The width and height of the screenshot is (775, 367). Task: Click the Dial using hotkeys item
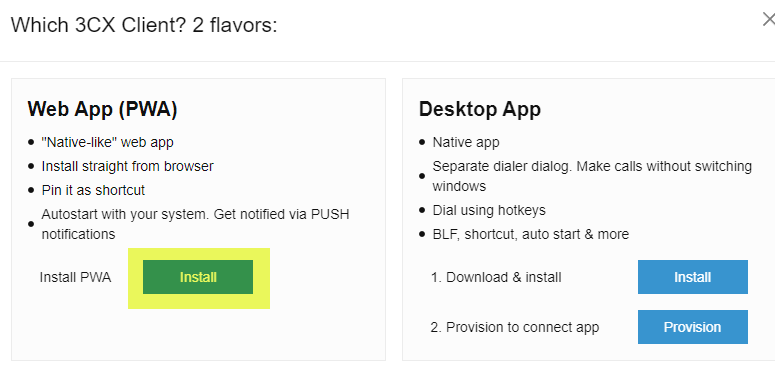tap(489, 210)
